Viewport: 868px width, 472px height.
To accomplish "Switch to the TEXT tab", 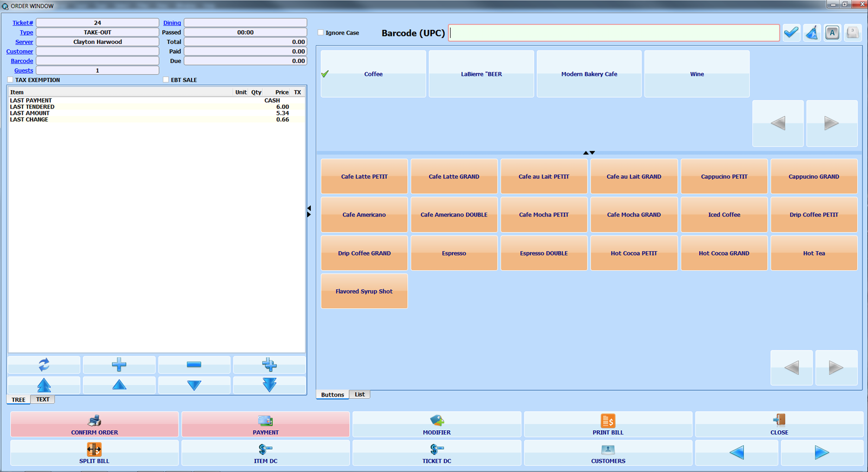I will 43,399.
